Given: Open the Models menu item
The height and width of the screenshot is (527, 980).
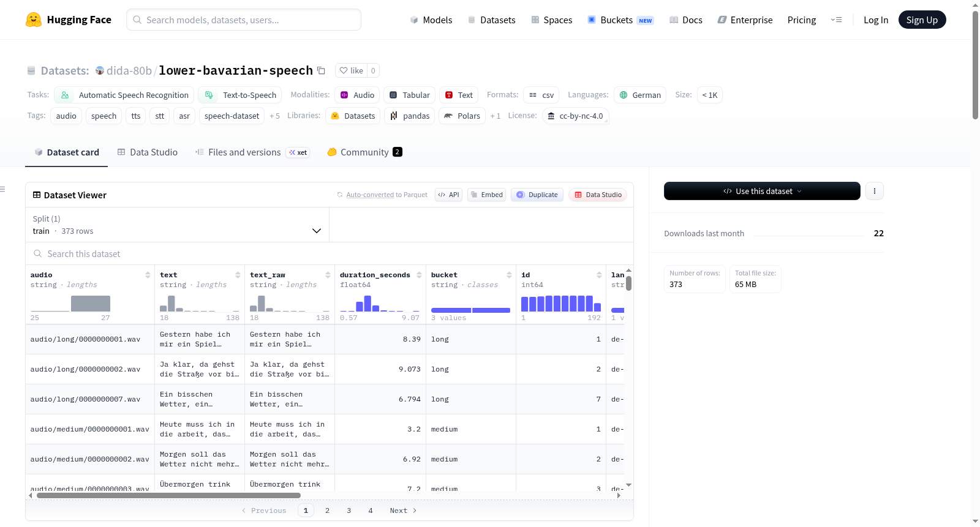Looking at the screenshot, I should click(431, 20).
